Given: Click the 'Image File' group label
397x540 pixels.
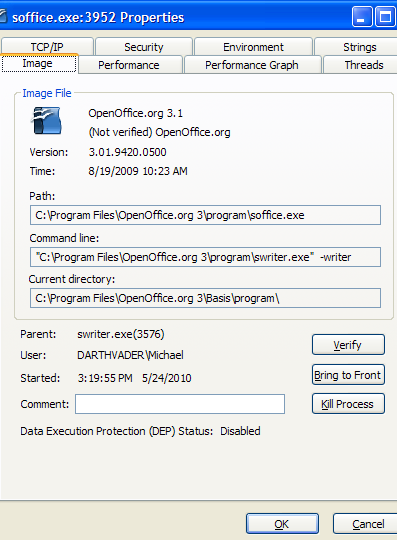Looking at the screenshot, I should (47, 93).
